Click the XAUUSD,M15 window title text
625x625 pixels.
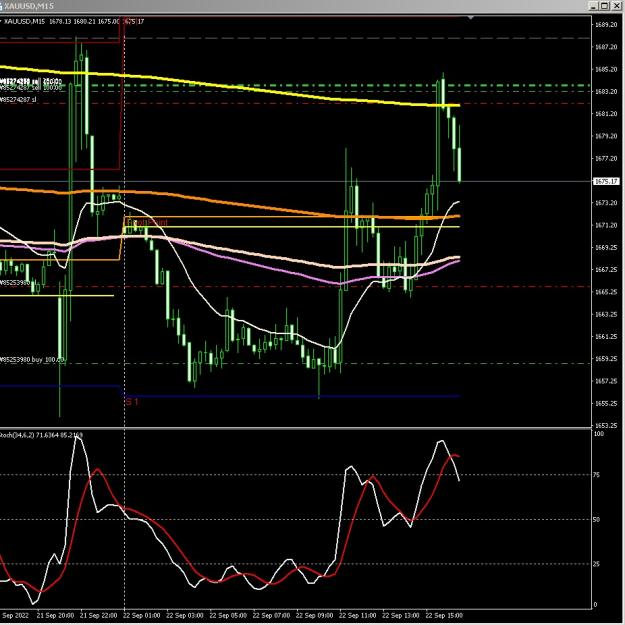coord(28,6)
